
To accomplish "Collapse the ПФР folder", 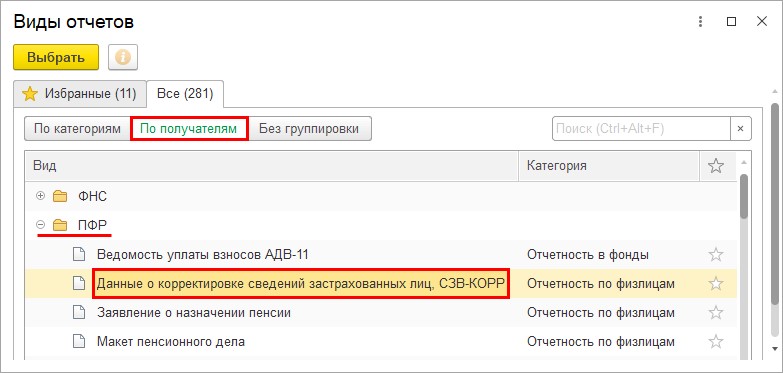I will pyautogui.click(x=41, y=225).
